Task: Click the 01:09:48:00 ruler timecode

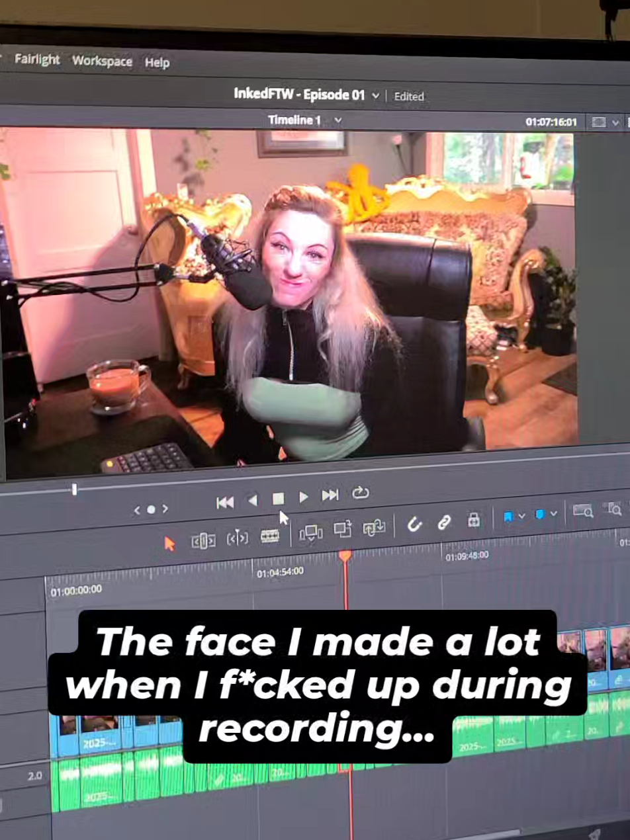Action: tap(467, 557)
